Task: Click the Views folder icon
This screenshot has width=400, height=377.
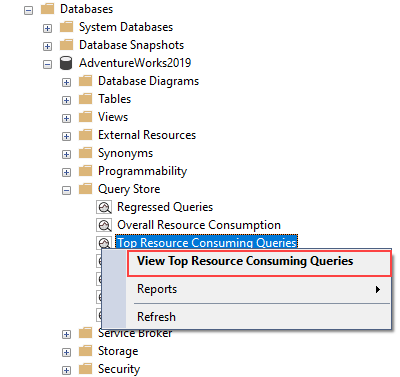Action: click(85, 117)
